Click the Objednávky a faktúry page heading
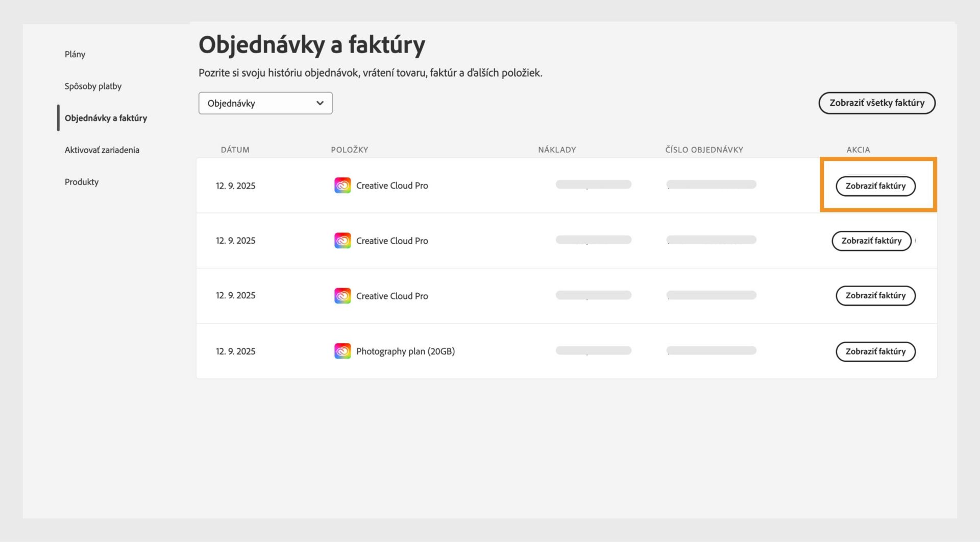 coord(312,45)
